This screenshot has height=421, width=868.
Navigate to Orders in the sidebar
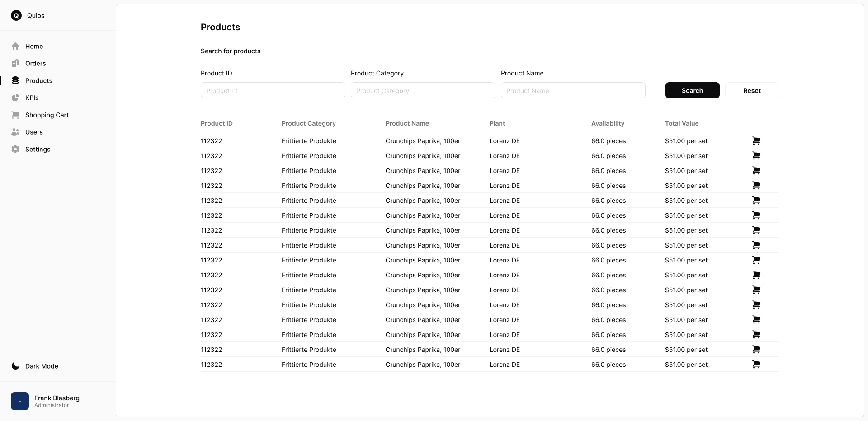pos(36,63)
